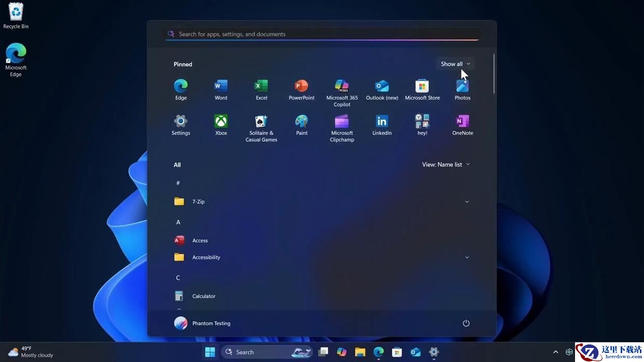Open Solitaire & Casual Games
The width and height of the screenshot is (644, 362).
pos(261,128)
